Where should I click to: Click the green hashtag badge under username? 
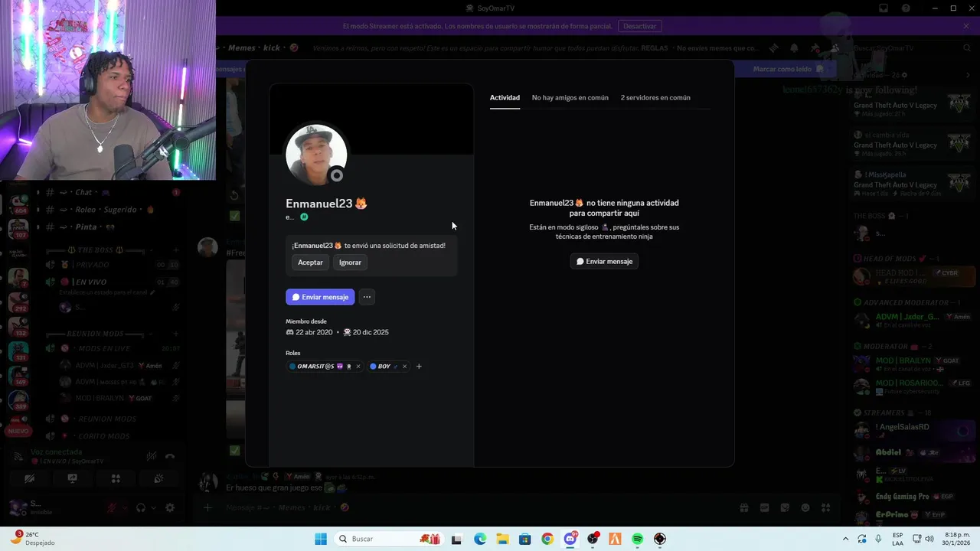point(304,217)
